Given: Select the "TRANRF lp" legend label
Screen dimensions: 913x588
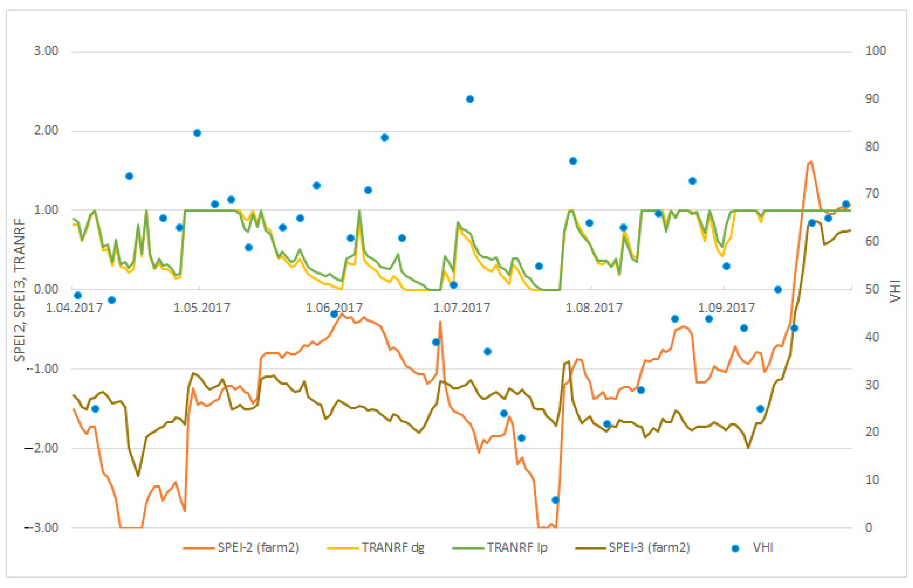Looking at the screenshot, I should [x=517, y=547].
